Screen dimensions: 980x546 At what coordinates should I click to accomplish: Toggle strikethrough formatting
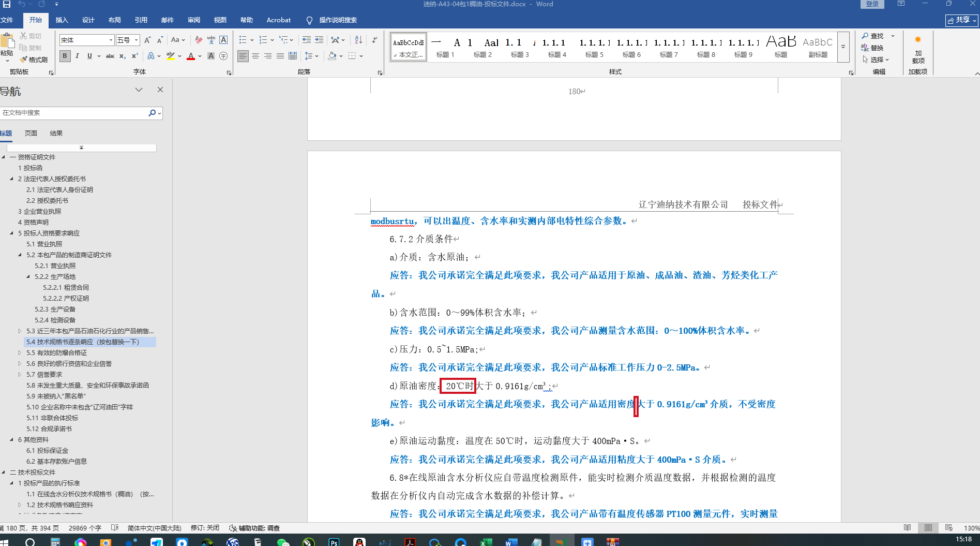pyautogui.click(x=110, y=56)
